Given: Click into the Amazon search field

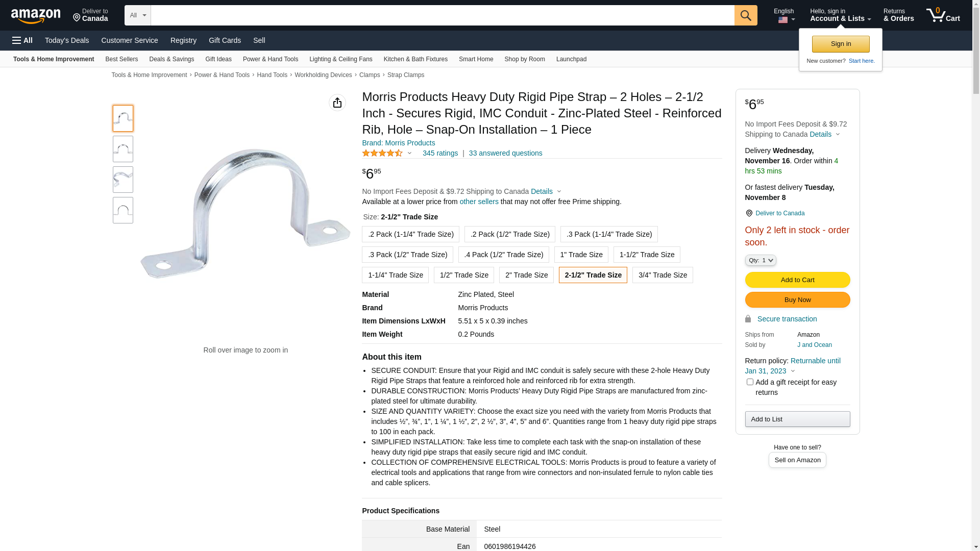Looking at the screenshot, I should 442,15.
